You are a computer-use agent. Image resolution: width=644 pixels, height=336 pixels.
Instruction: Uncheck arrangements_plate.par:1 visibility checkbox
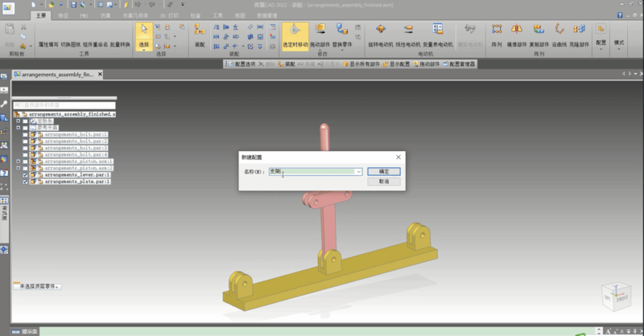[27, 182]
